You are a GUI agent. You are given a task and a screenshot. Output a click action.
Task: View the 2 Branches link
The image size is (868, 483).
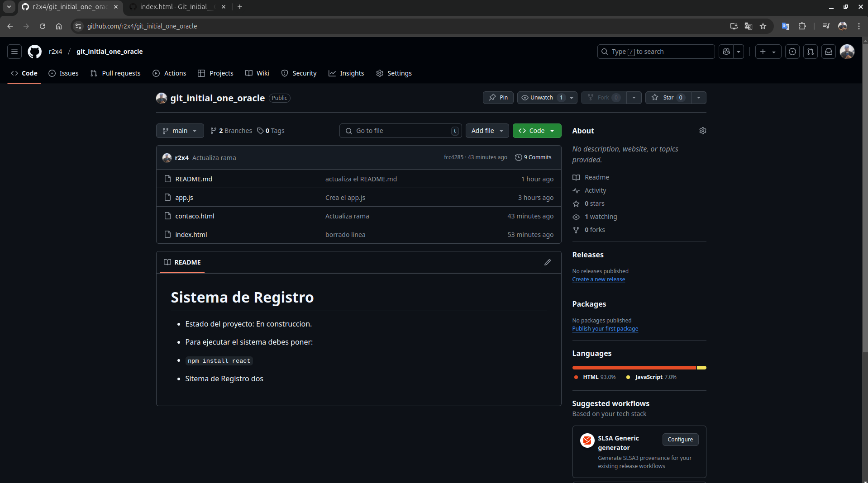tap(231, 131)
